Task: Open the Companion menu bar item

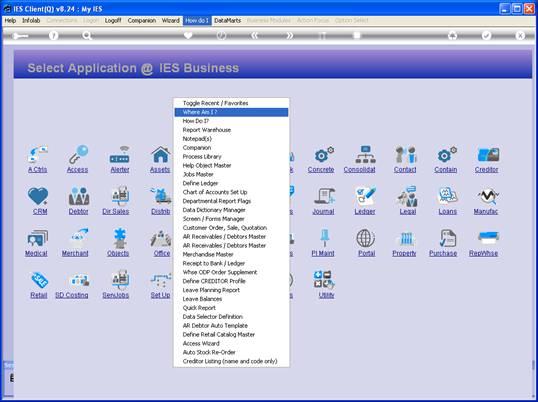Action: 142,21
